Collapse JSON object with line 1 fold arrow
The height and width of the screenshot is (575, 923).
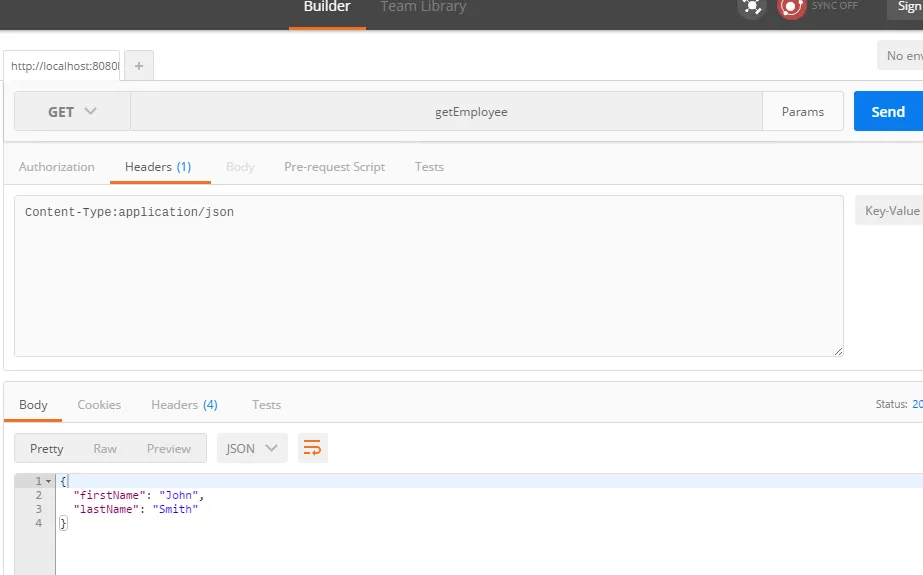tap(49, 481)
